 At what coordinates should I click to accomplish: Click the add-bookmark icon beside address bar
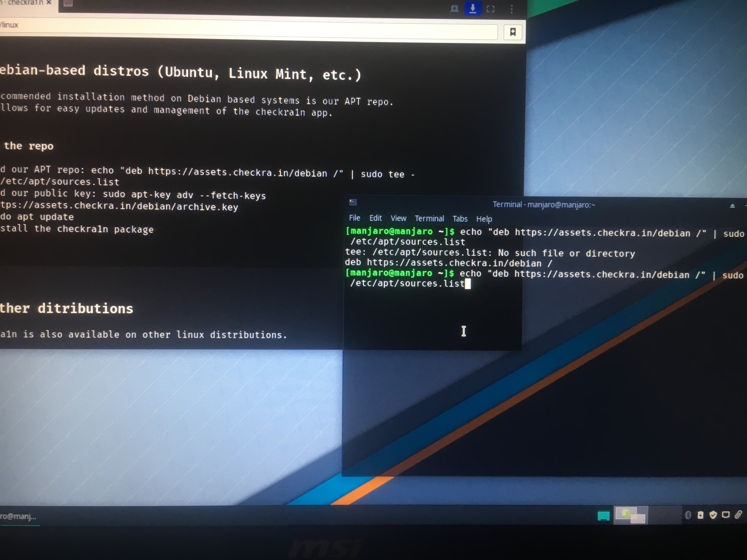coord(513,32)
